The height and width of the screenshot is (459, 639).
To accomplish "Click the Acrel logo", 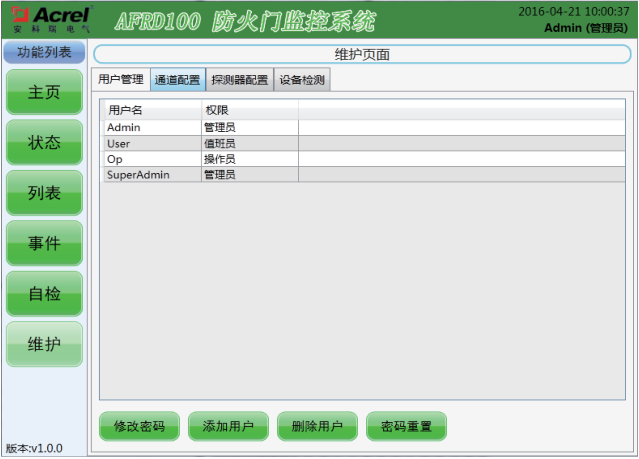I will [x=47, y=19].
